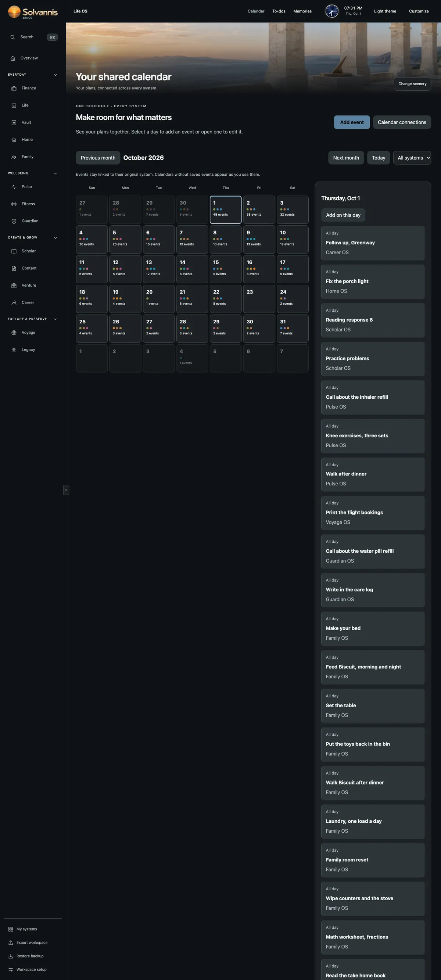This screenshot has height=980, width=441.
Task: Click the Venture briefcase icon
Action: point(14,285)
